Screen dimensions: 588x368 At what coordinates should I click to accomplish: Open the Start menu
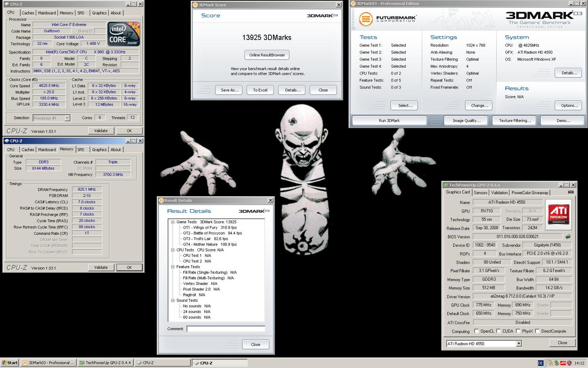coord(10,362)
